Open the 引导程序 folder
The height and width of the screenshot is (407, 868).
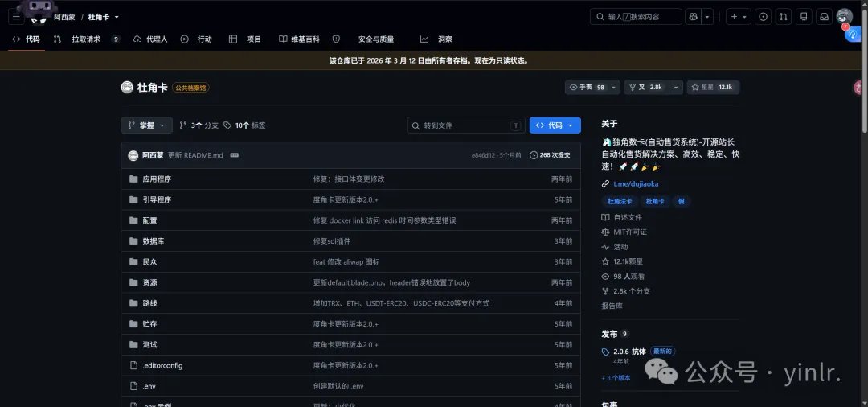pos(157,200)
